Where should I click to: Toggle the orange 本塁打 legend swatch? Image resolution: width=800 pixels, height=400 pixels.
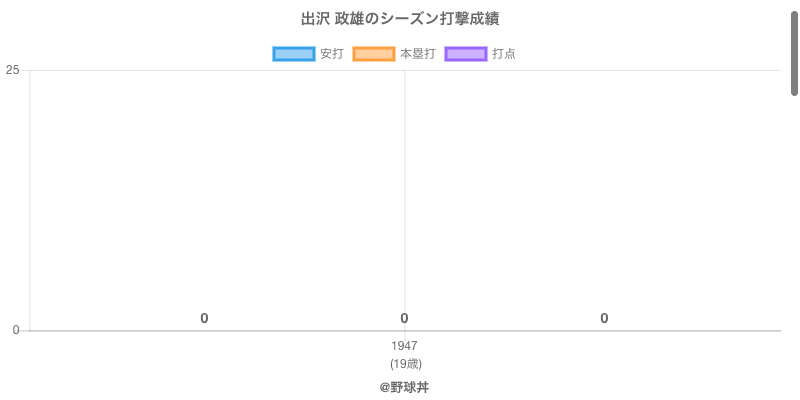[373, 54]
